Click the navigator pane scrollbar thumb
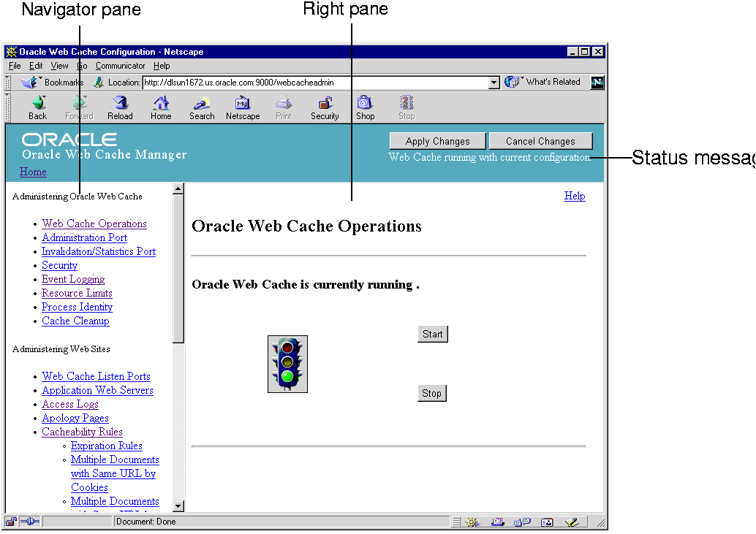This screenshot has height=534, width=756. [x=178, y=269]
